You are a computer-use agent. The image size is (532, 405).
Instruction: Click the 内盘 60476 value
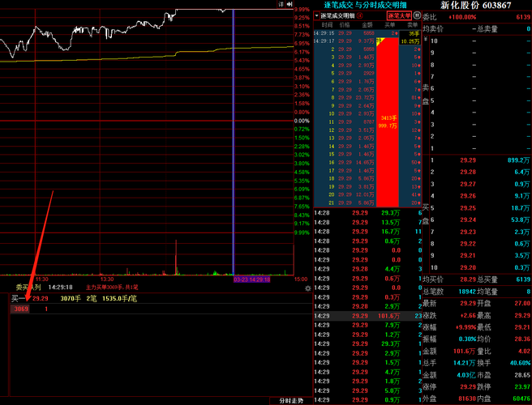click(521, 399)
